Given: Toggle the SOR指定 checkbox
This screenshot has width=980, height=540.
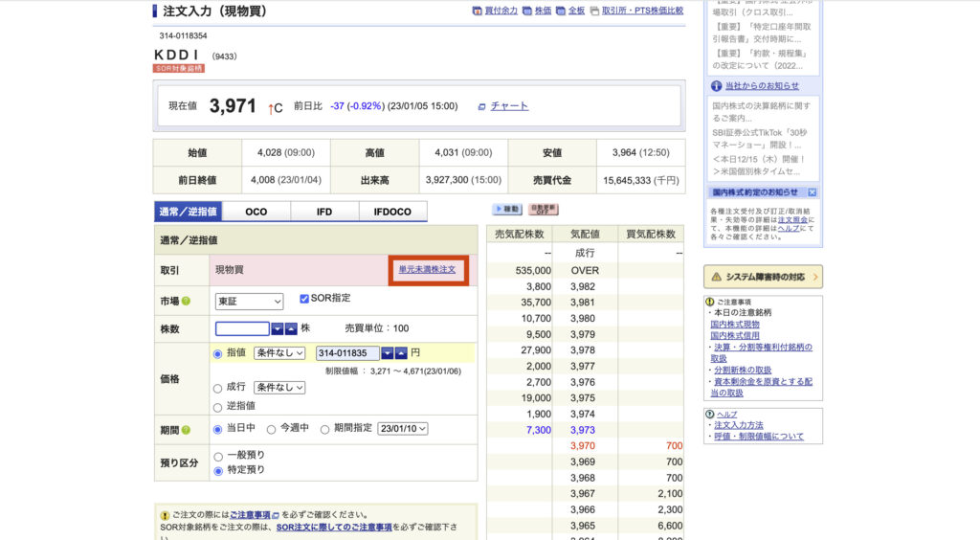Looking at the screenshot, I should [x=304, y=299].
